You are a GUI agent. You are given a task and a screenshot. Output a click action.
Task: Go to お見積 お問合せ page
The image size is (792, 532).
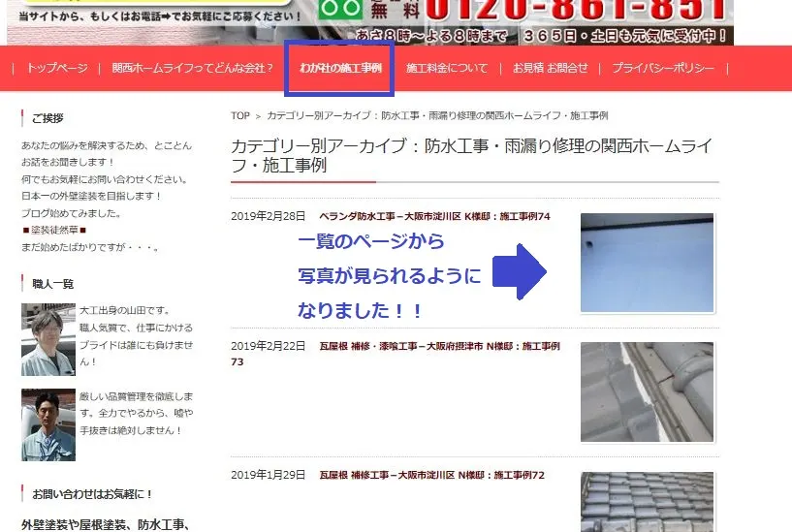pos(550,68)
